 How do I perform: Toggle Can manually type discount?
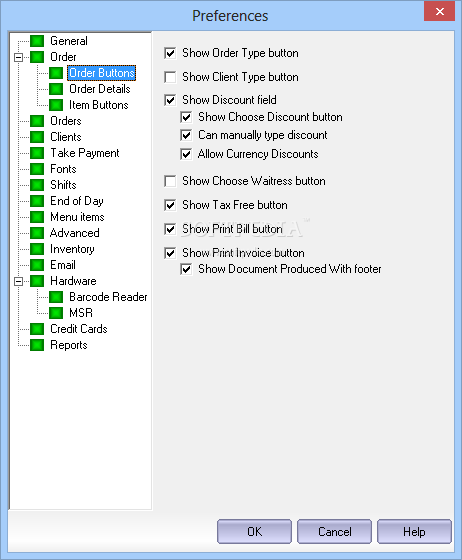coord(186,135)
